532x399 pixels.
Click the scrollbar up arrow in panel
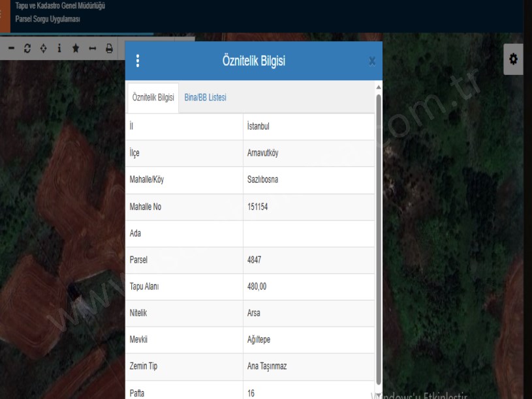point(377,87)
